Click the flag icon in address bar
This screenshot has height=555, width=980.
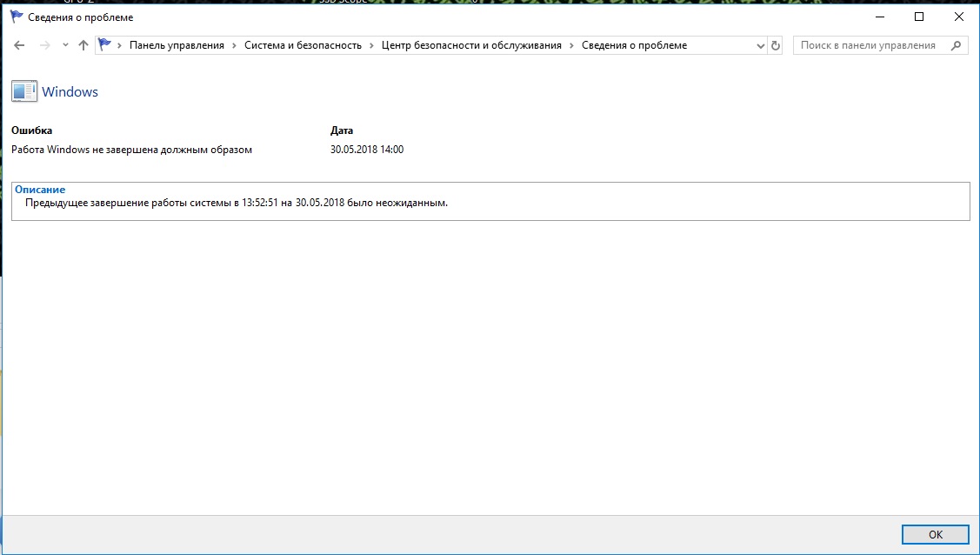(x=104, y=44)
